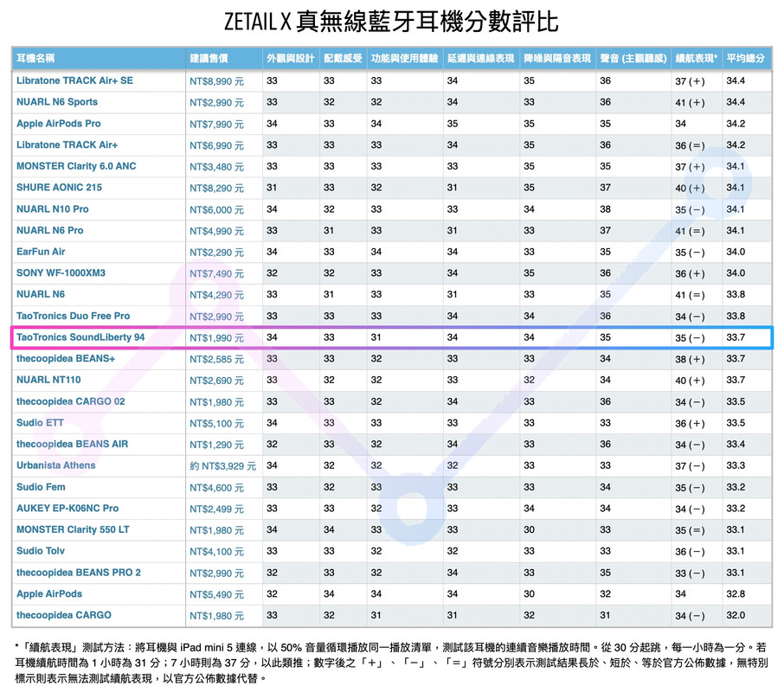784x692 pixels.
Task: Click the thecoopidea BEANS AIR name
Action: coord(72,444)
